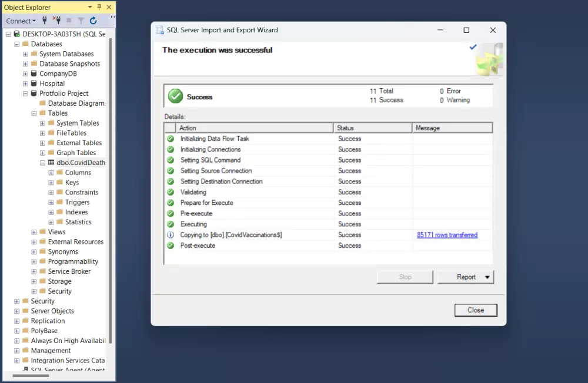Click info icon beside Copying to CovidVaccinations

pyautogui.click(x=171, y=235)
